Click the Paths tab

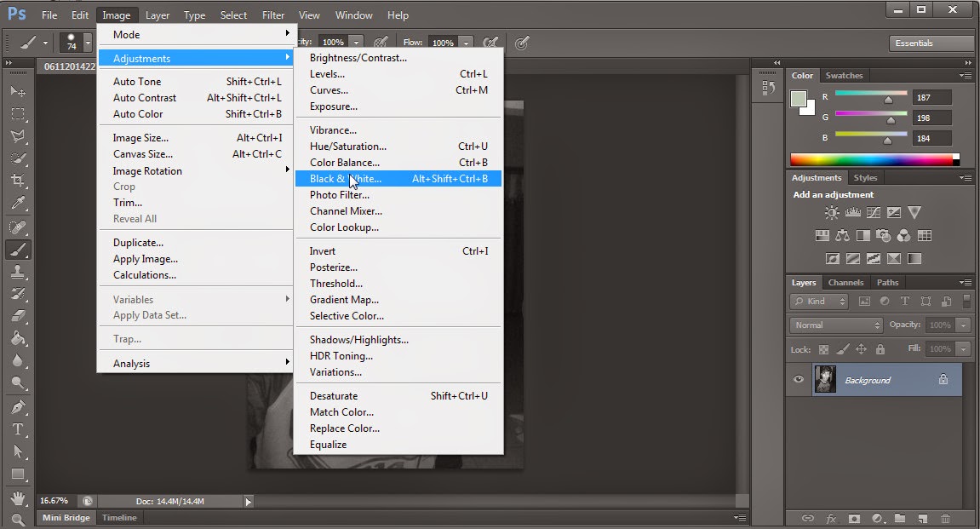(887, 283)
